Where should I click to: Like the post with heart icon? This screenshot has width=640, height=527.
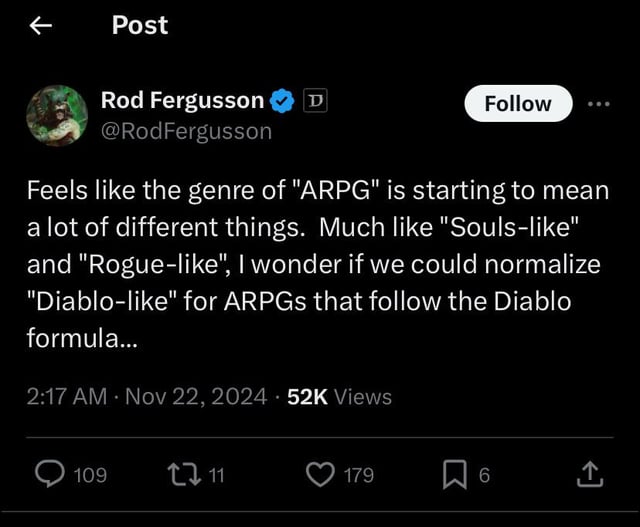[x=320, y=475]
